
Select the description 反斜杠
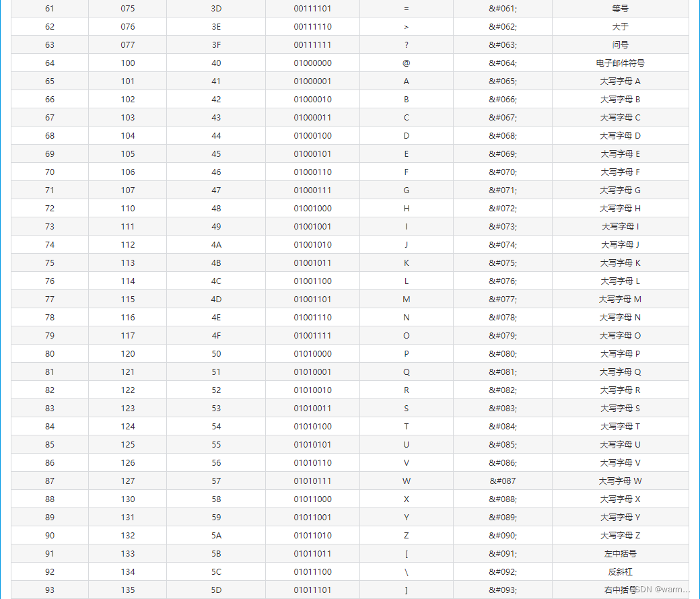coord(620,572)
